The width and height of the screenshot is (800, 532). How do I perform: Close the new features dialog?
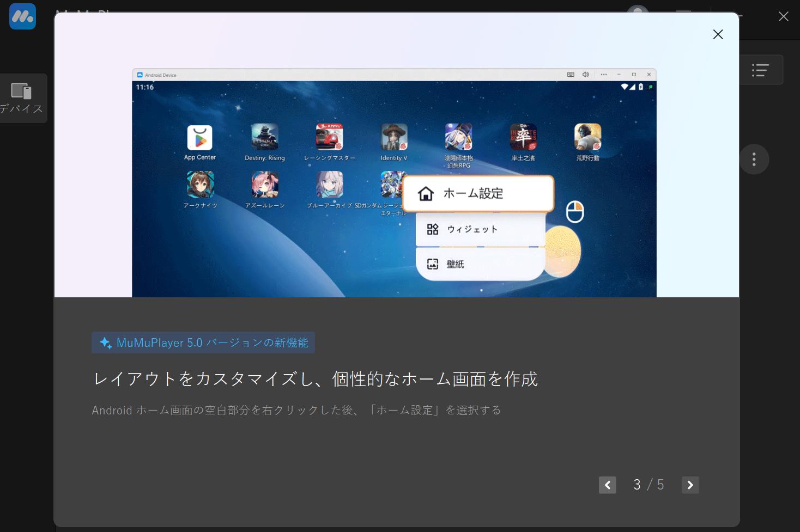coord(718,34)
